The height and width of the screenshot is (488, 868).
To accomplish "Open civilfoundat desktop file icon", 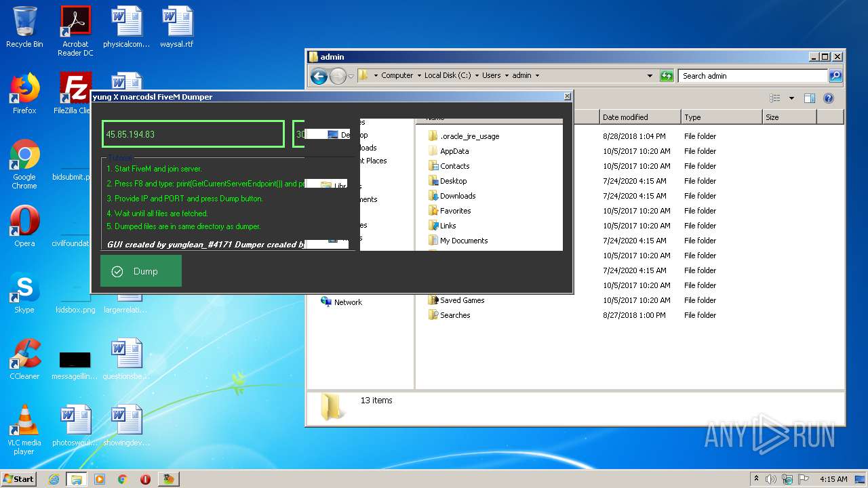I will (71, 243).
